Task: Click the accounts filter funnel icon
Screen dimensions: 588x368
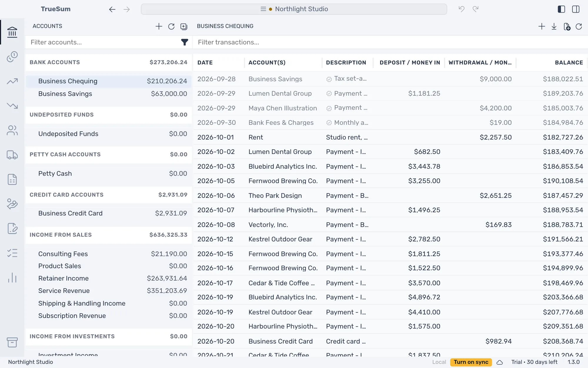Action: pyautogui.click(x=185, y=42)
